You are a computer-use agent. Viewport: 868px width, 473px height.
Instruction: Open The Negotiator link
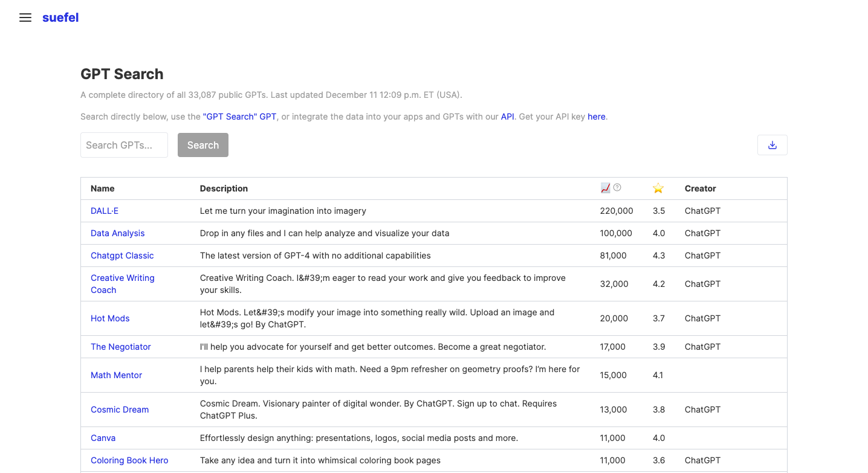coord(121,347)
